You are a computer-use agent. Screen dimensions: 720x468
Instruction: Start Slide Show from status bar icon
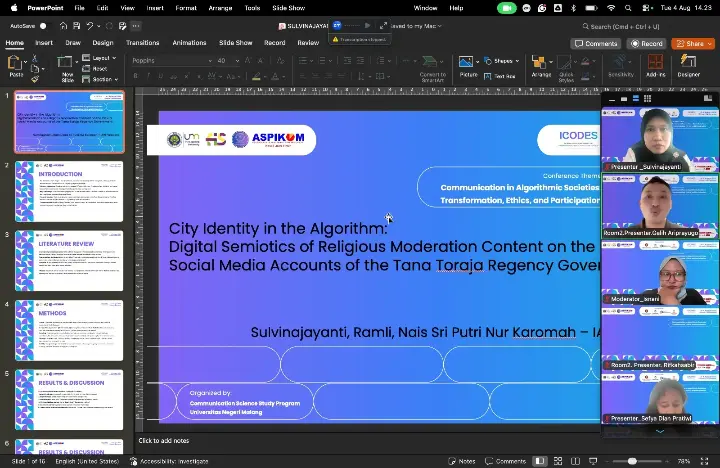[x=593, y=461]
